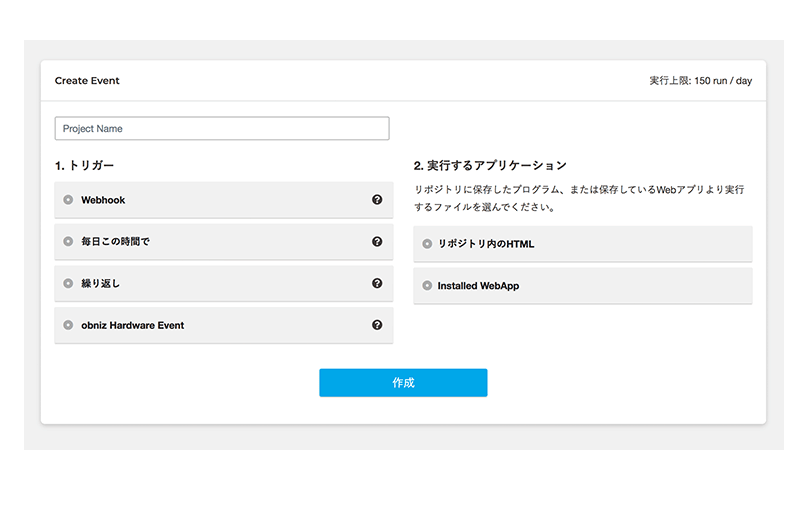Viewport: 800px width, 510px height.
Task: Select the obniz Hardware Event radio circle
Action: pyautogui.click(x=68, y=325)
